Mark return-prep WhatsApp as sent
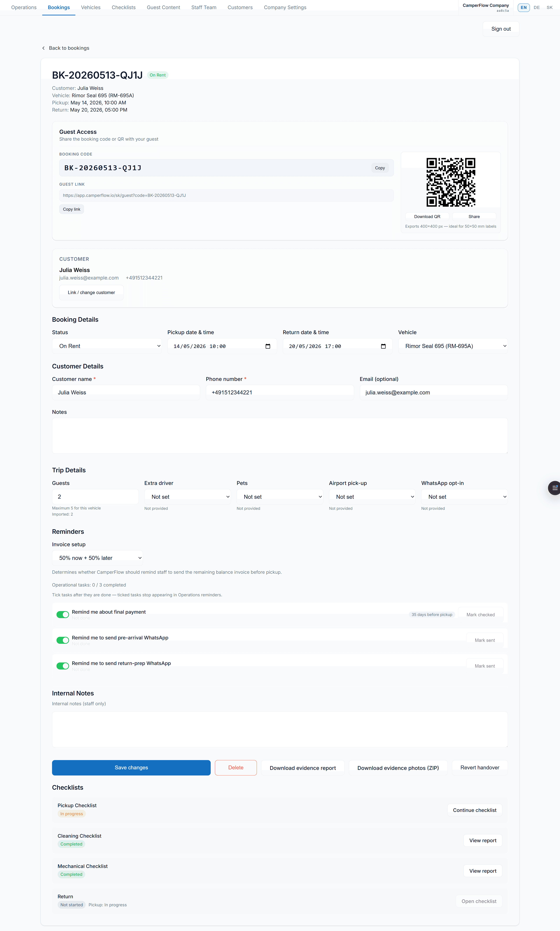Screen dimensions: 560x931 coord(485,666)
